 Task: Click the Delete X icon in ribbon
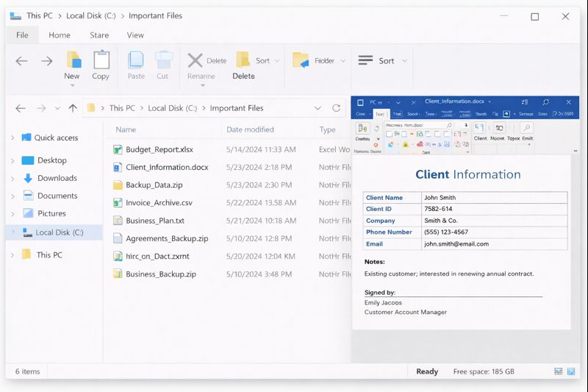tap(195, 60)
